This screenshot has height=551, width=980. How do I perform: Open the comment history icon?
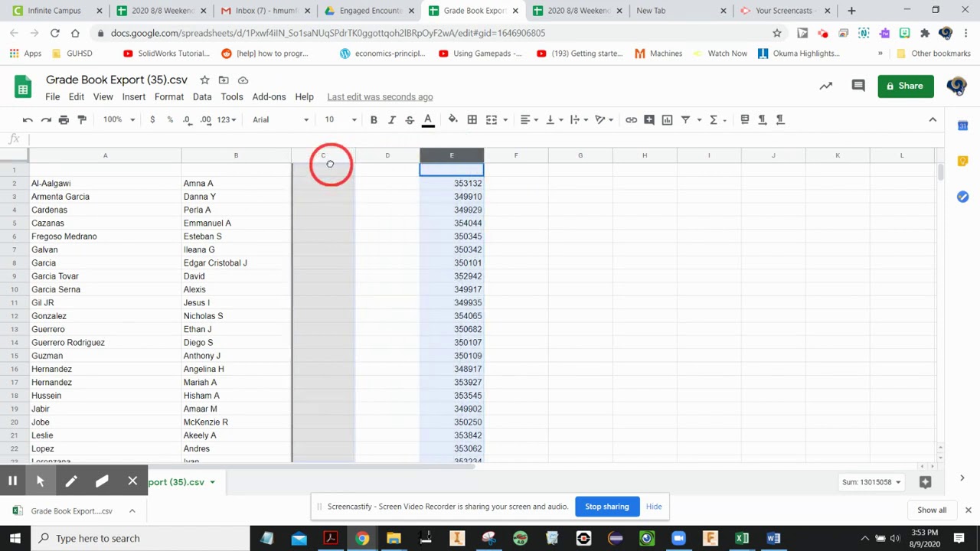tap(858, 86)
